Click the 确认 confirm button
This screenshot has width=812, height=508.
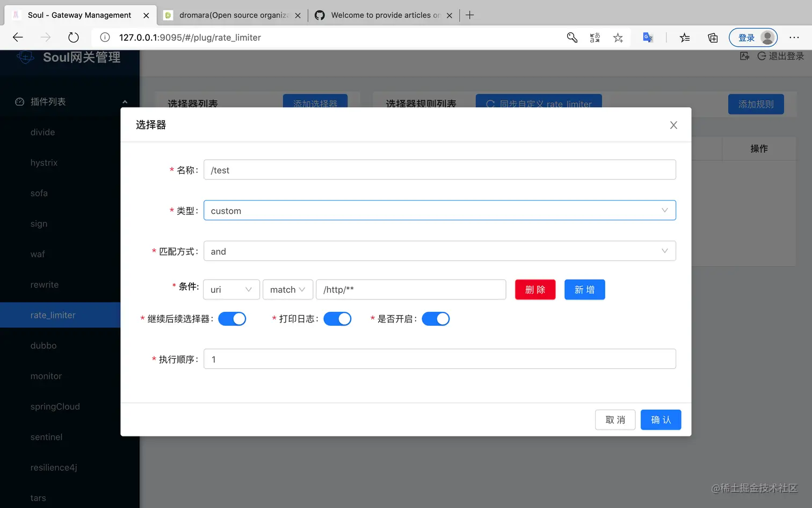point(661,420)
